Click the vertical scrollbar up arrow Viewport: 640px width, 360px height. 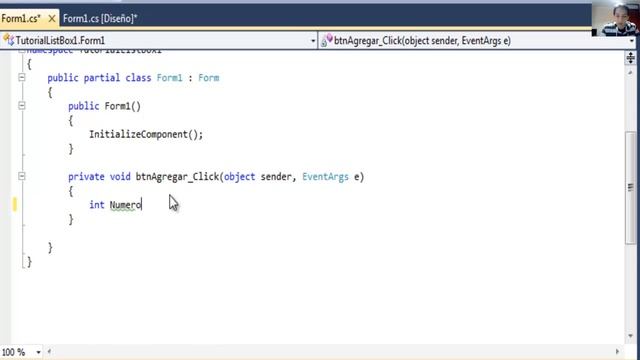(x=631, y=73)
